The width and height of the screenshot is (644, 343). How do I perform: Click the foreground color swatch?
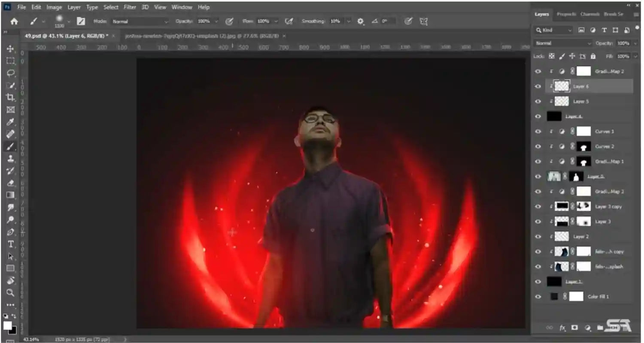click(7, 325)
